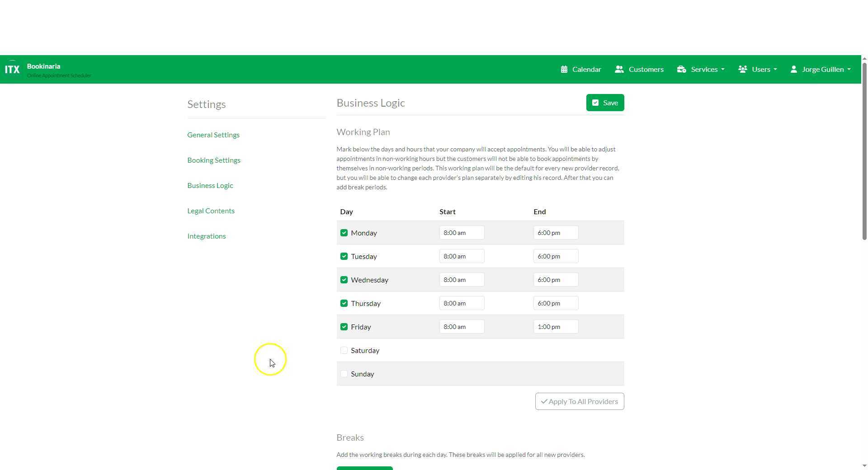868x470 pixels.
Task: Click the Services briefcase icon
Action: (x=682, y=69)
